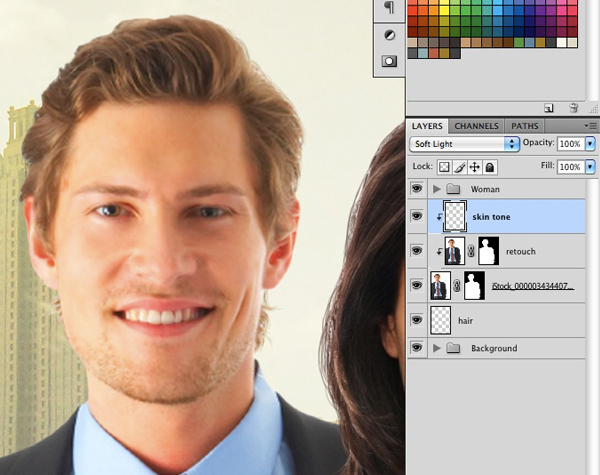Hide the hair layer

[417, 320]
